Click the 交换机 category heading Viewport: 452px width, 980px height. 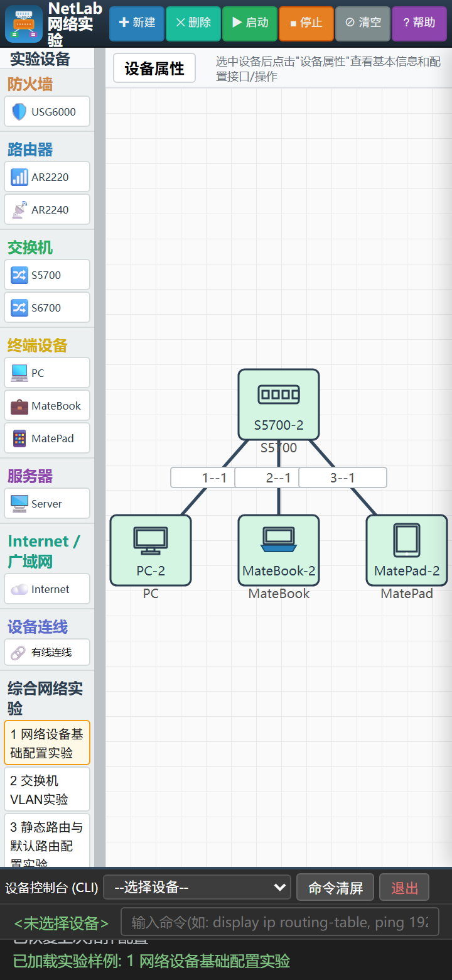pyautogui.click(x=30, y=248)
